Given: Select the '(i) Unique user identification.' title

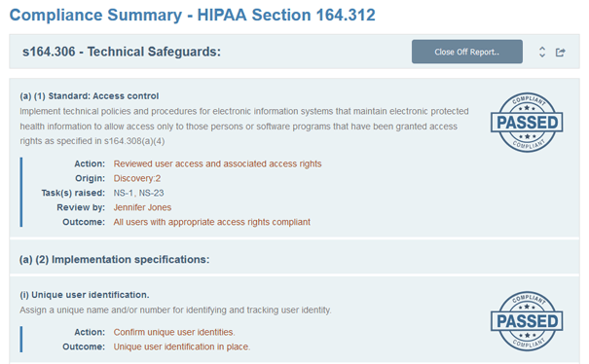Looking at the screenshot, I should pyautogui.click(x=85, y=295).
